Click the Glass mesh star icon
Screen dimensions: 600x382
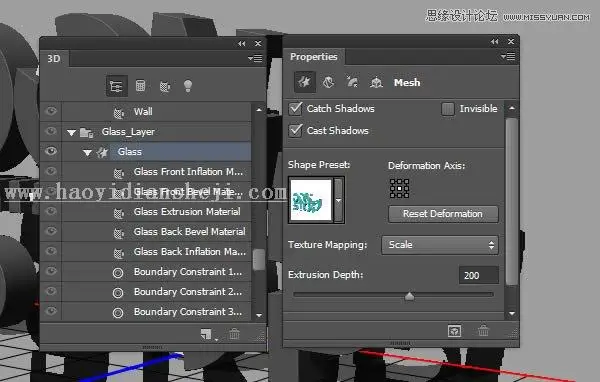tap(102, 152)
